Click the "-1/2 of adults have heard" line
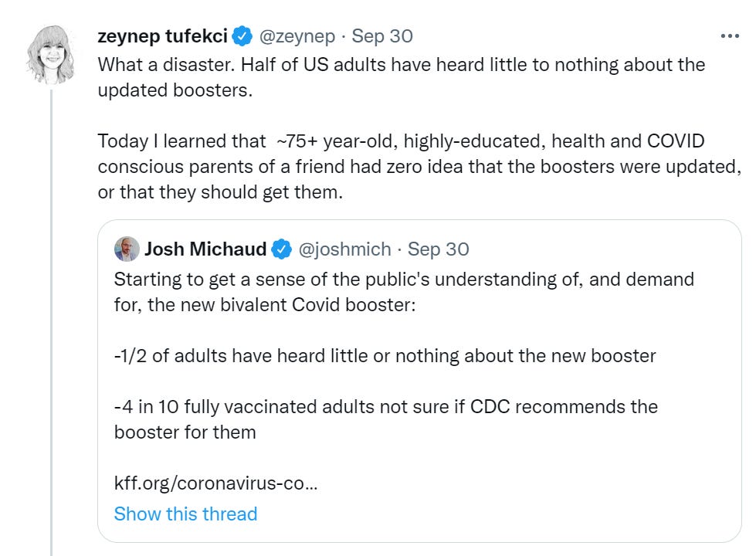Screen dimensions: 756x556 pyautogui.click(x=385, y=356)
